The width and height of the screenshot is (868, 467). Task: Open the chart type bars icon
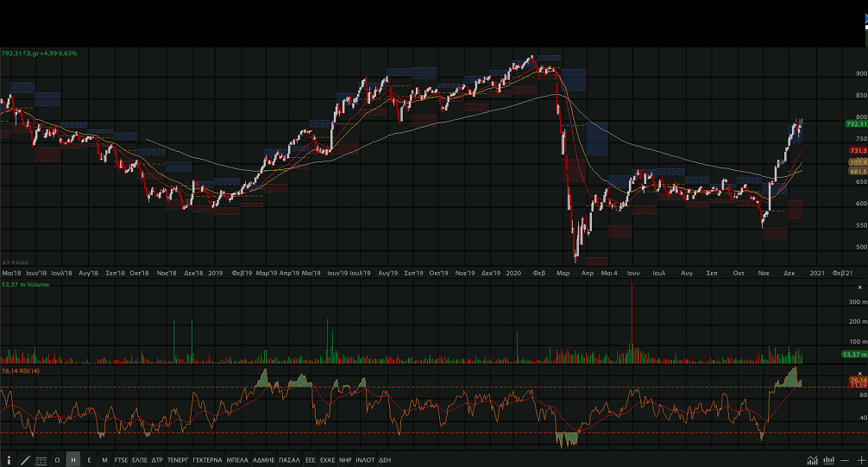pyautogui.click(x=828, y=460)
